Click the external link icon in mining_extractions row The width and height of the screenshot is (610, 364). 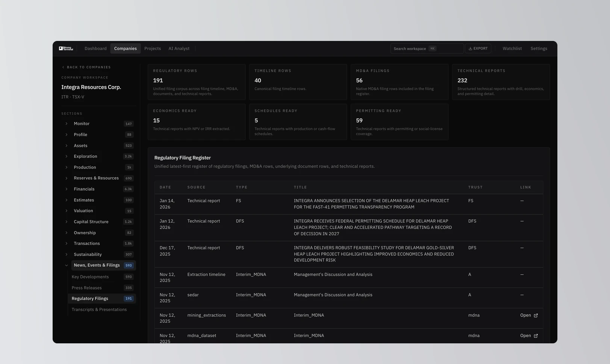point(536,316)
